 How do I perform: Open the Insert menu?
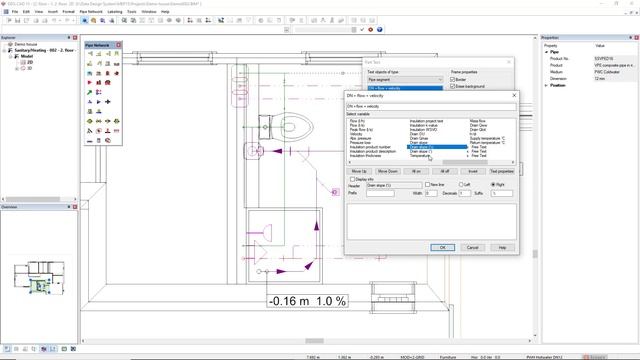point(53,12)
